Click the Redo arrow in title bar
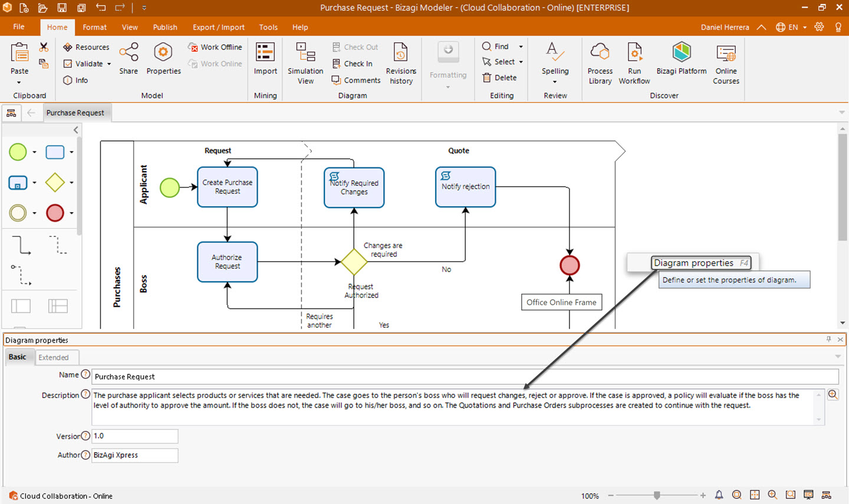This screenshot has height=504, width=849. [x=120, y=8]
